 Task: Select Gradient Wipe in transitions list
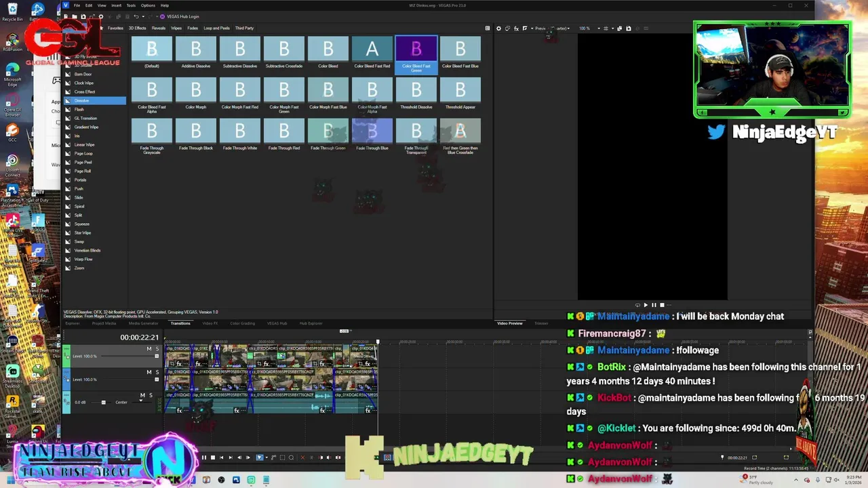(x=86, y=127)
